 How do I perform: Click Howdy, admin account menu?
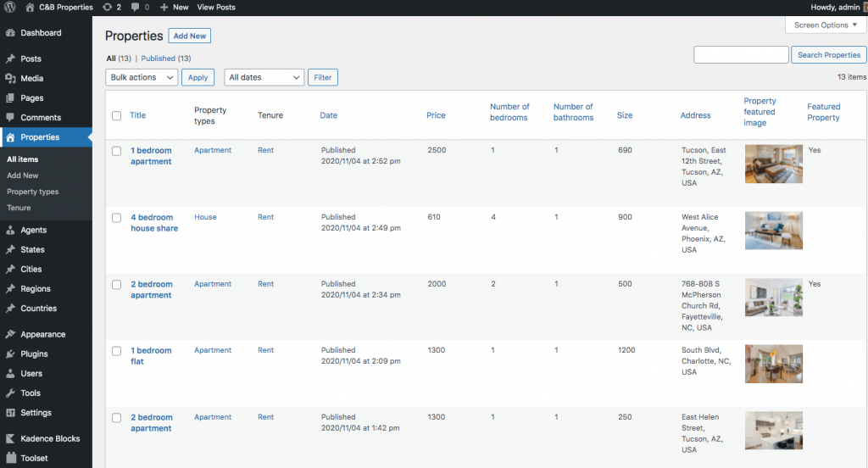[x=837, y=7]
